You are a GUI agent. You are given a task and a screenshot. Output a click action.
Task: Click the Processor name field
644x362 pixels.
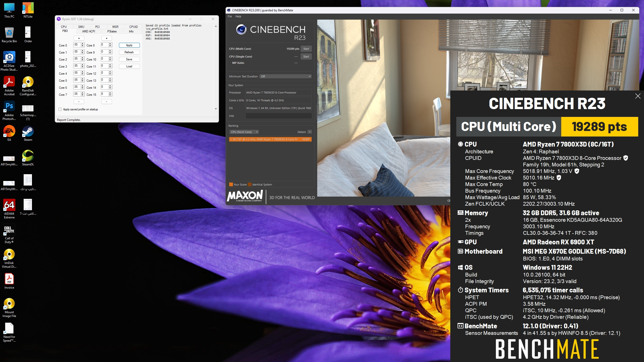coord(278,93)
